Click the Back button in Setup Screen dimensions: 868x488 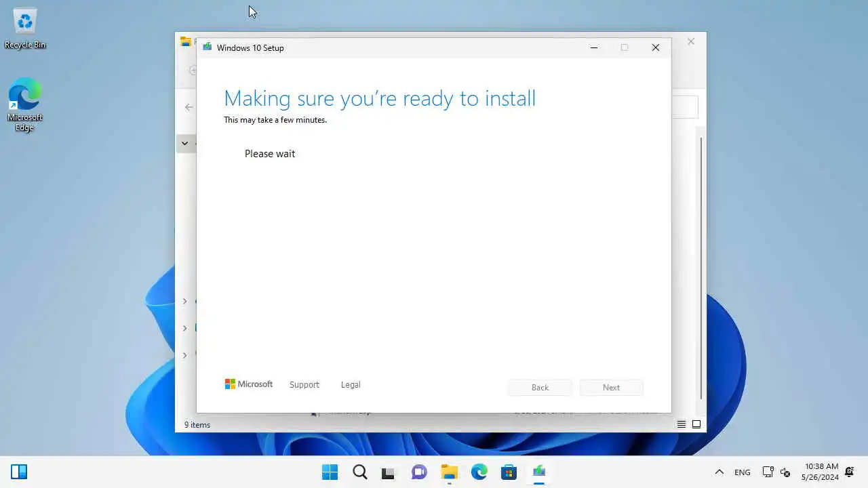[x=540, y=388]
